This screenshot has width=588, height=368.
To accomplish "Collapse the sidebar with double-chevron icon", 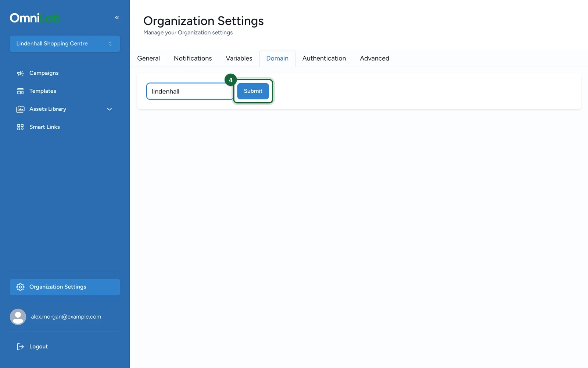I will tap(117, 18).
